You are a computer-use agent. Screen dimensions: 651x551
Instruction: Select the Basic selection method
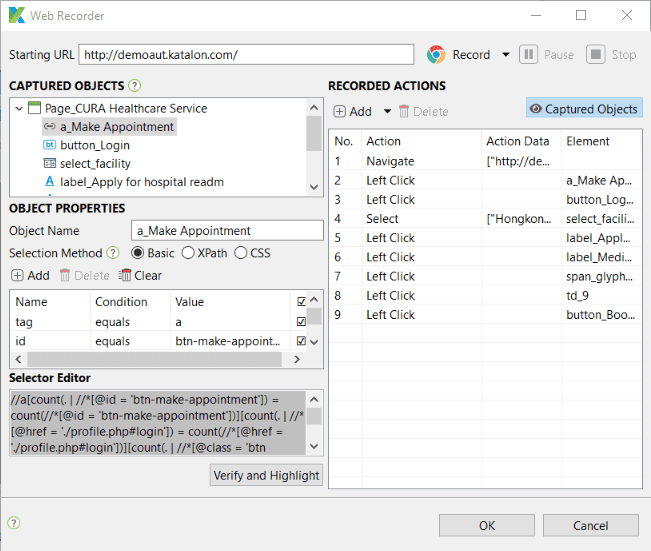click(152, 253)
